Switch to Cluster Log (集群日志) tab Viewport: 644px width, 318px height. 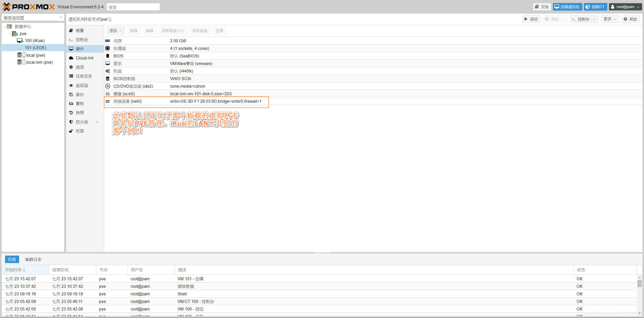tap(33, 259)
